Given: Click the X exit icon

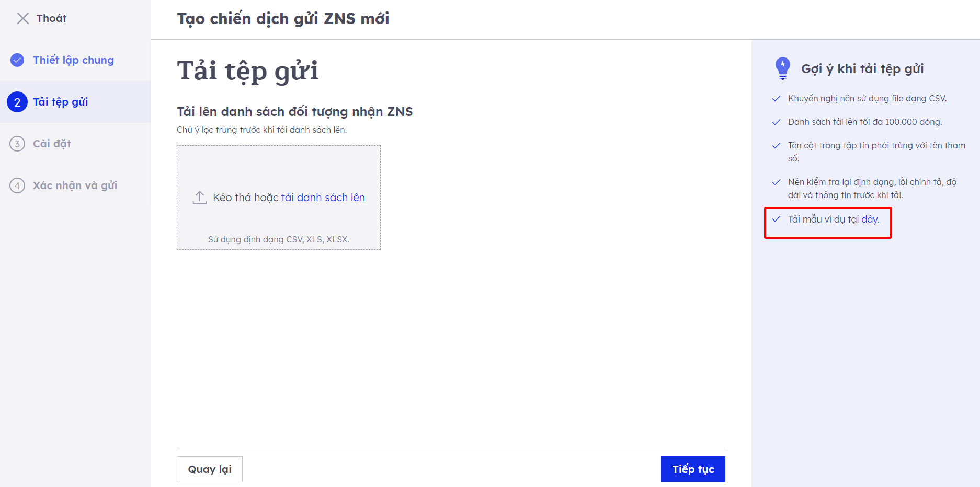Looking at the screenshot, I should pos(22,18).
